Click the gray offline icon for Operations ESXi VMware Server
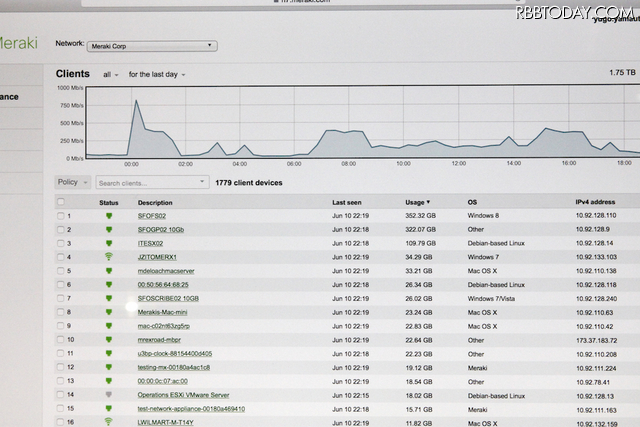 click(109, 395)
